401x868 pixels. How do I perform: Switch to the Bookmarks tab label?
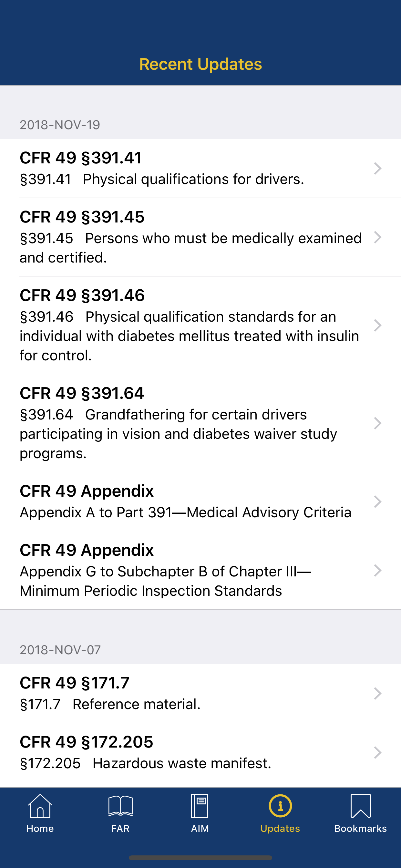pyautogui.click(x=361, y=829)
